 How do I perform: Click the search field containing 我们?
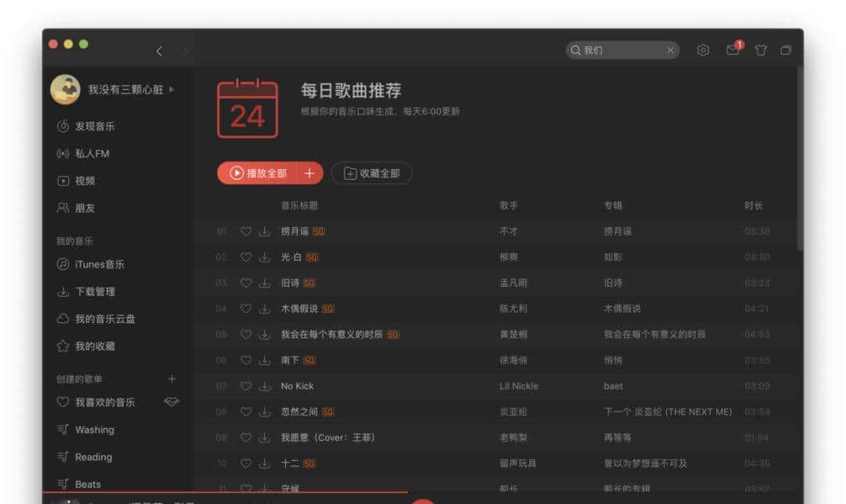(x=619, y=49)
